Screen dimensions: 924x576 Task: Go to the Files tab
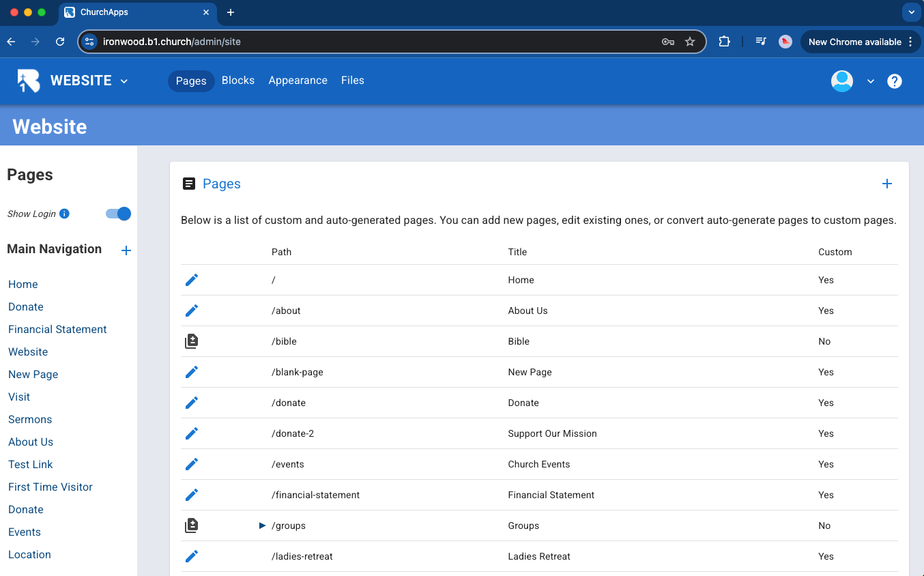coord(352,81)
